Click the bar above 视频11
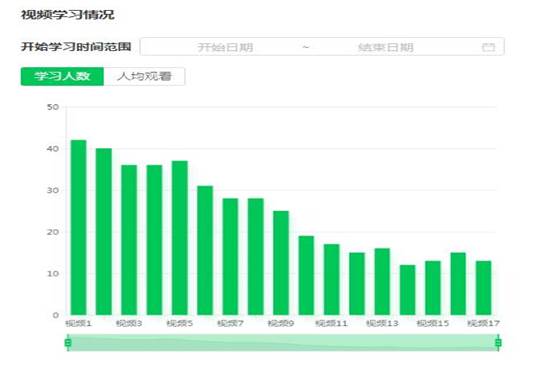This screenshot has height=374, width=544. 332,280
